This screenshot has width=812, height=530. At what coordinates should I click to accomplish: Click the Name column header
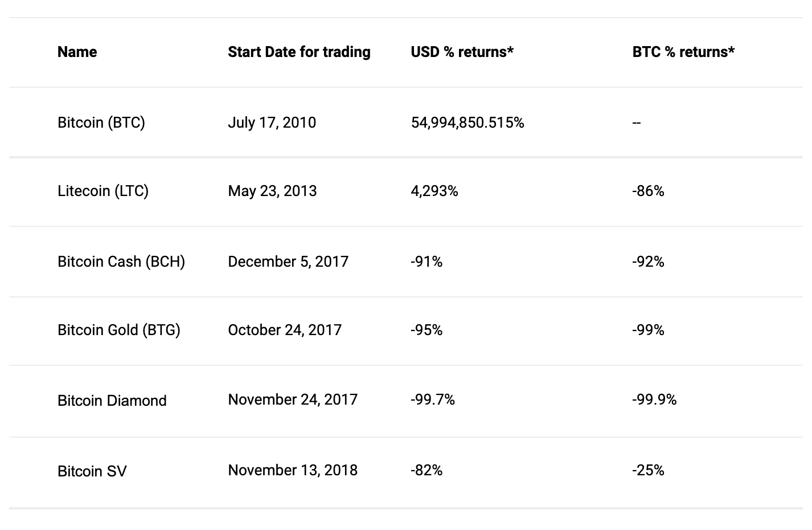[77, 52]
